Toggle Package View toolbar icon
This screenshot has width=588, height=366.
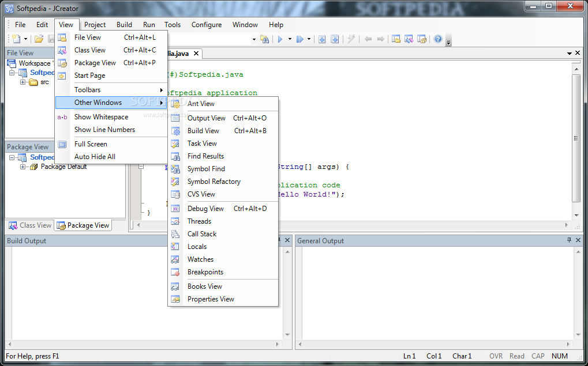click(422, 39)
